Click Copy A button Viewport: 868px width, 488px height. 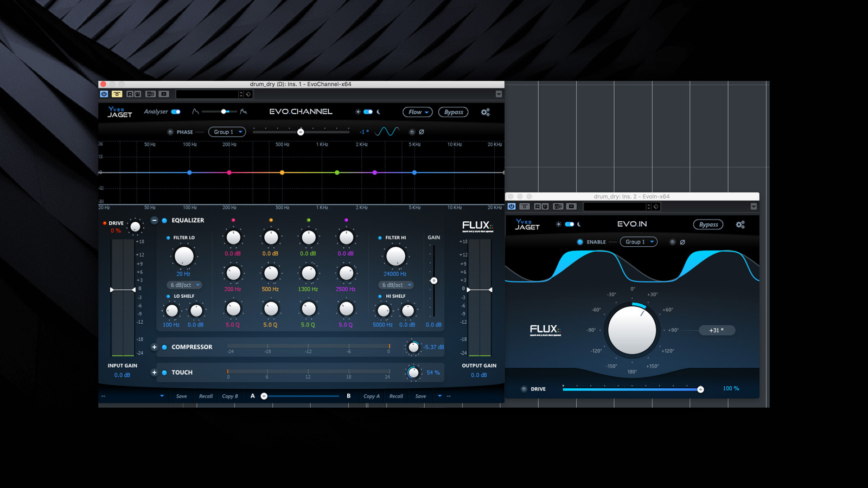click(x=372, y=396)
